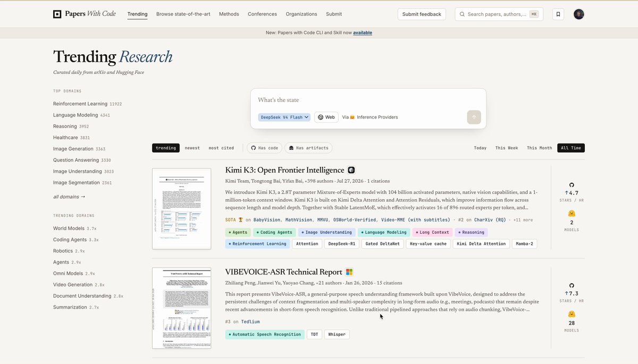
Task: Toggle the Has artifacts filter
Action: tap(308, 148)
